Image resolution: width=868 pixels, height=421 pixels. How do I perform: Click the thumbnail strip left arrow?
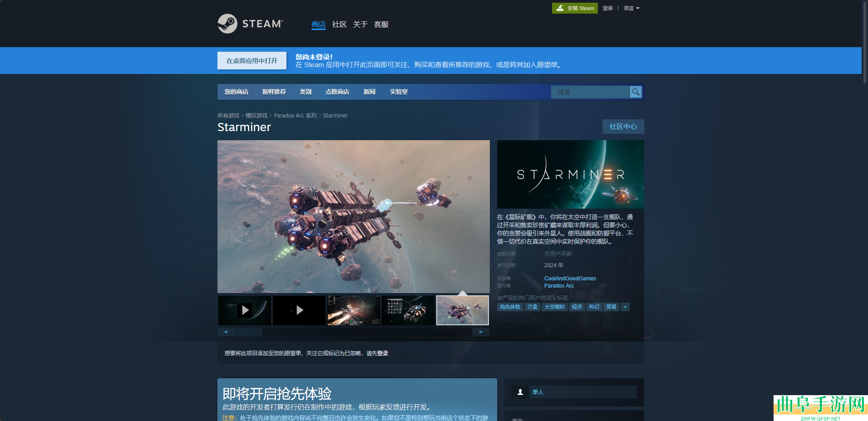226,332
